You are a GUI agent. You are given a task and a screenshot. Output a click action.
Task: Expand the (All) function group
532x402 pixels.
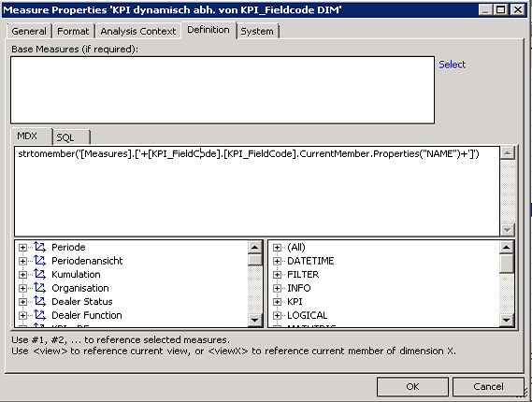tap(277, 248)
